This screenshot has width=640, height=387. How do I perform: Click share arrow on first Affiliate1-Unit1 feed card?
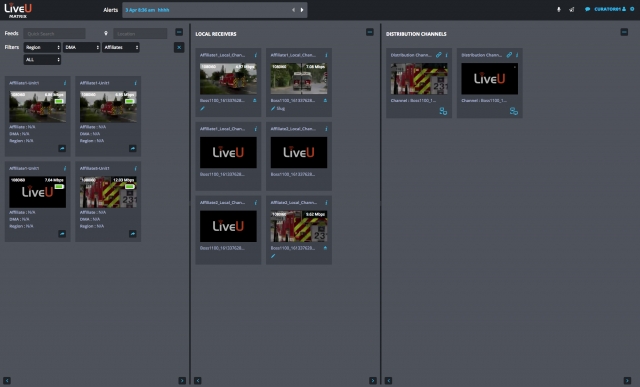[x=62, y=149]
